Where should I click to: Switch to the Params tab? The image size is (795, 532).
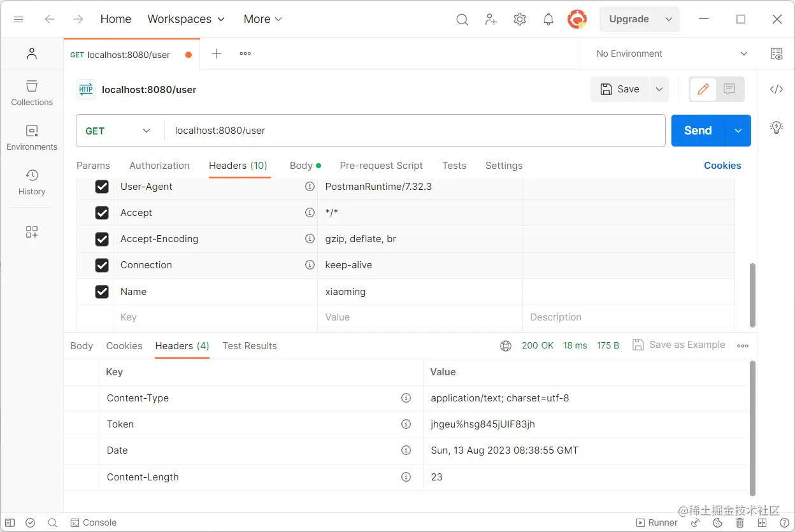point(93,166)
